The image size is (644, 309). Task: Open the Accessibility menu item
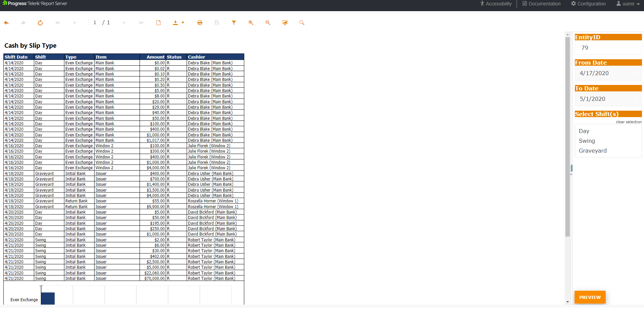pyautogui.click(x=496, y=4)
